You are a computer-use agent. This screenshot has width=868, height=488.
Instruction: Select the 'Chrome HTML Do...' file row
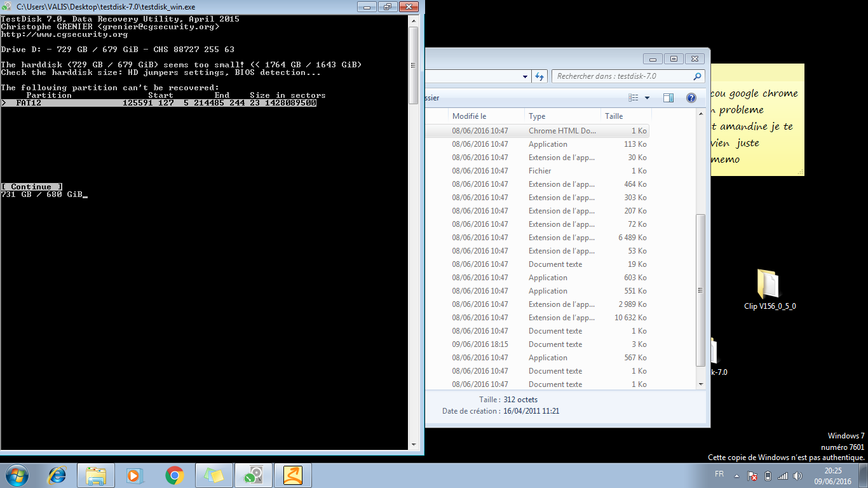[x=538, y=131]
